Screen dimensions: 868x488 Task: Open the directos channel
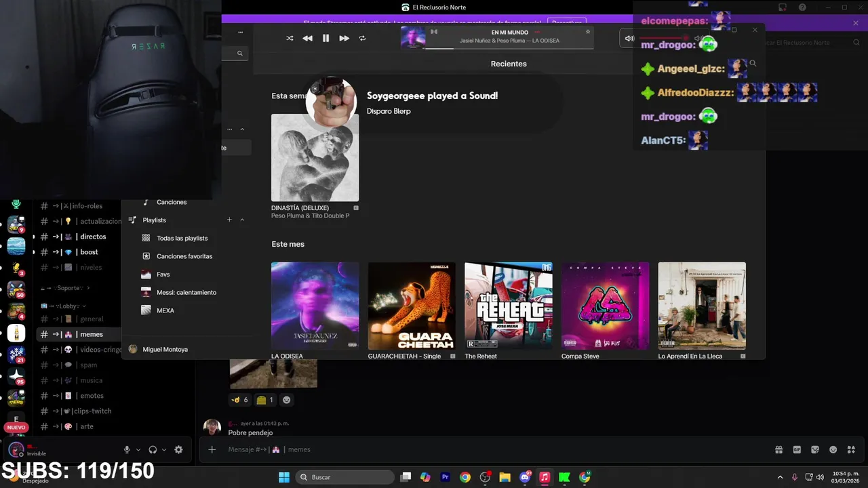tap(80, 237)
